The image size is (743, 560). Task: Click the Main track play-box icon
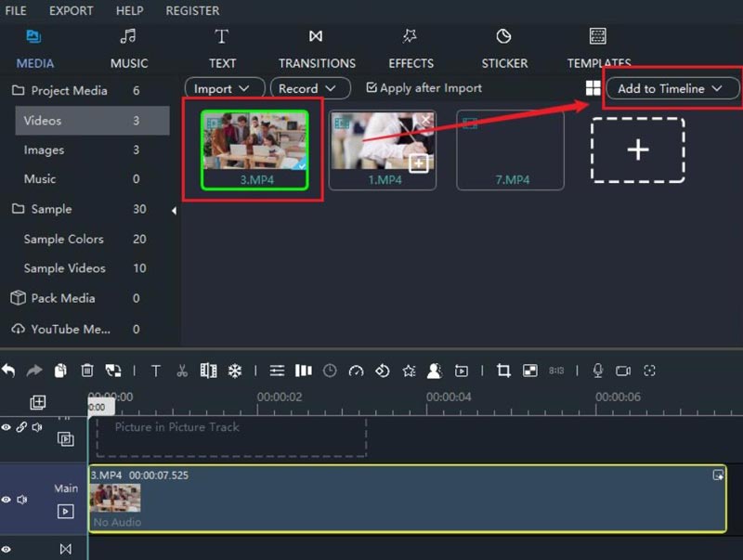[x=65, y=511]
